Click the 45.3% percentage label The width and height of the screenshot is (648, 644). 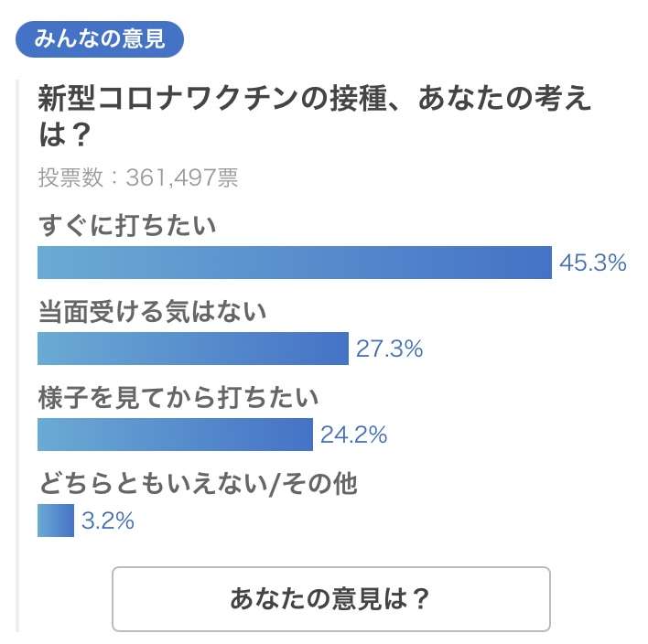(x=592, y=263)
